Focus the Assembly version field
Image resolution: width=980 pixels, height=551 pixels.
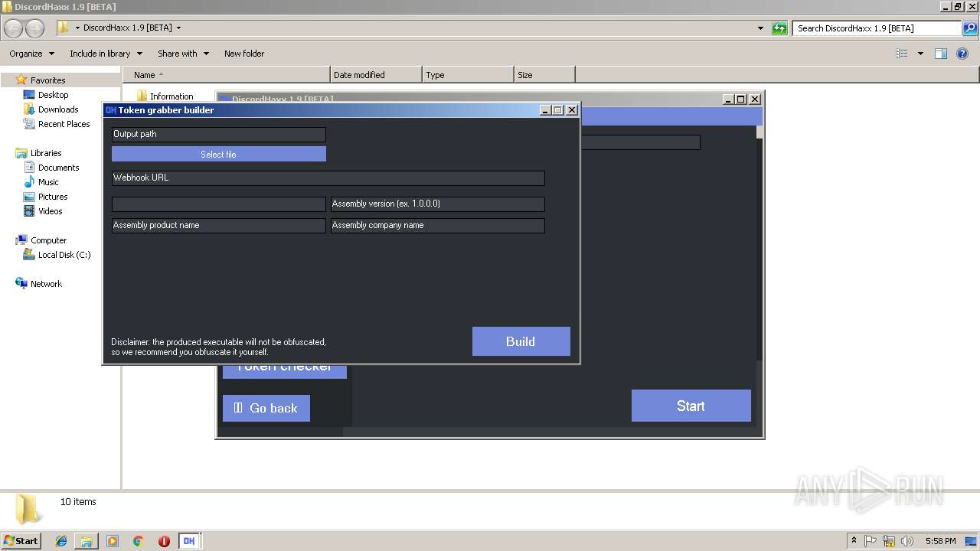click(x=438, y=204)
